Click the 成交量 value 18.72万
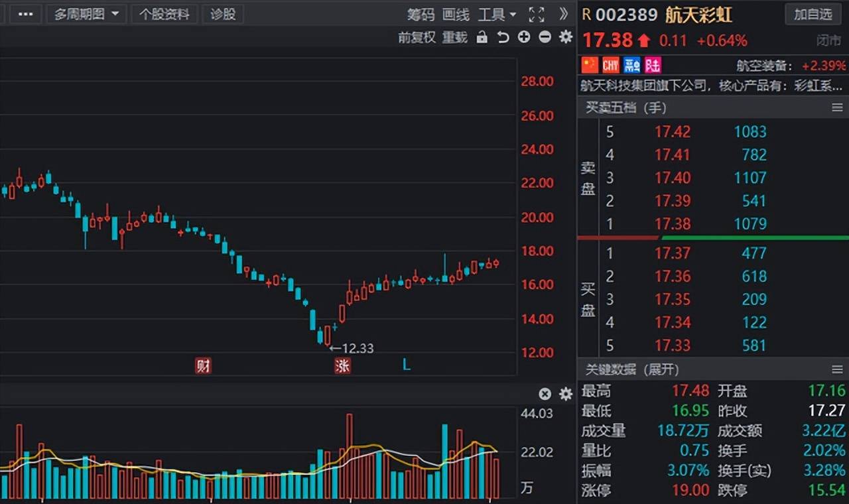The height and width of the screenshot is (504, 849). coord(683,431)
